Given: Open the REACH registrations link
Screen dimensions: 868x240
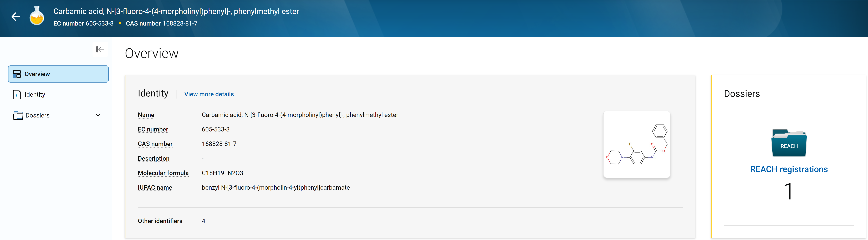Looking at the screenshot, I should coord(788,169).
